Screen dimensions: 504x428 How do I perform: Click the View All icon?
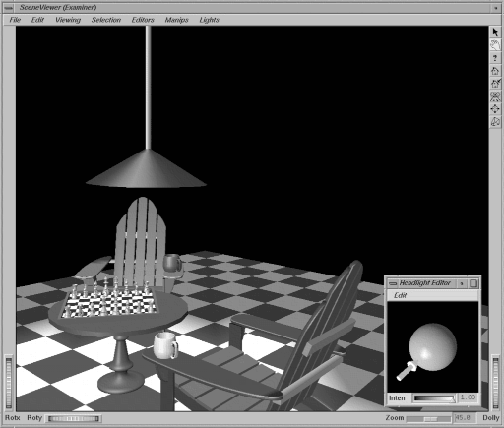[495, 96]
